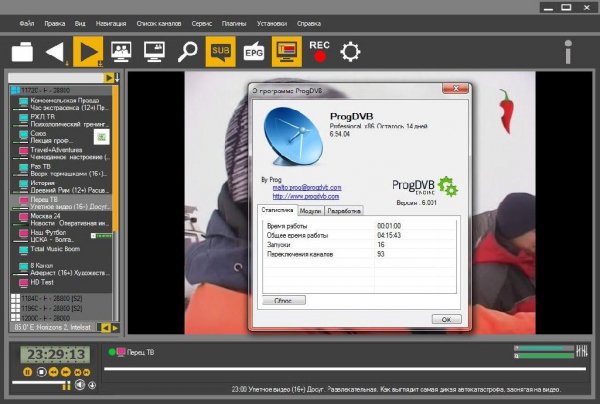Mute audio with the speaker icon
600x404 pixels.
click(x=80, y=384)
